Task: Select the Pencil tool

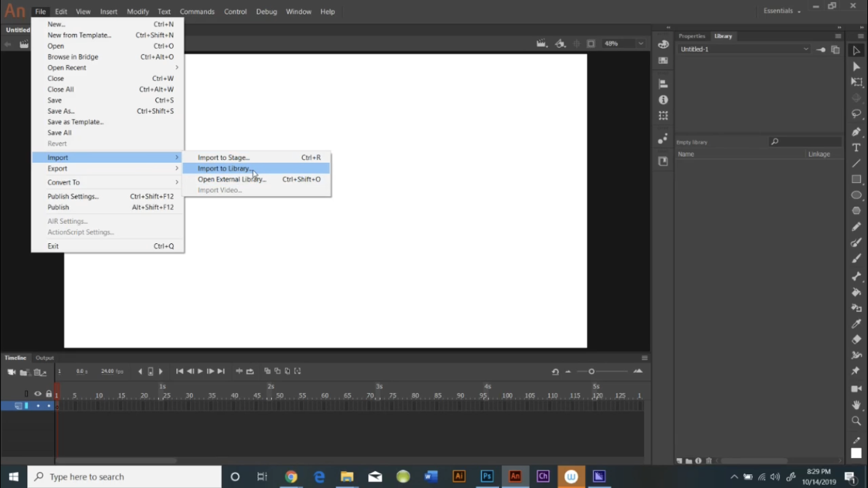Action: (x=856, y=226)
